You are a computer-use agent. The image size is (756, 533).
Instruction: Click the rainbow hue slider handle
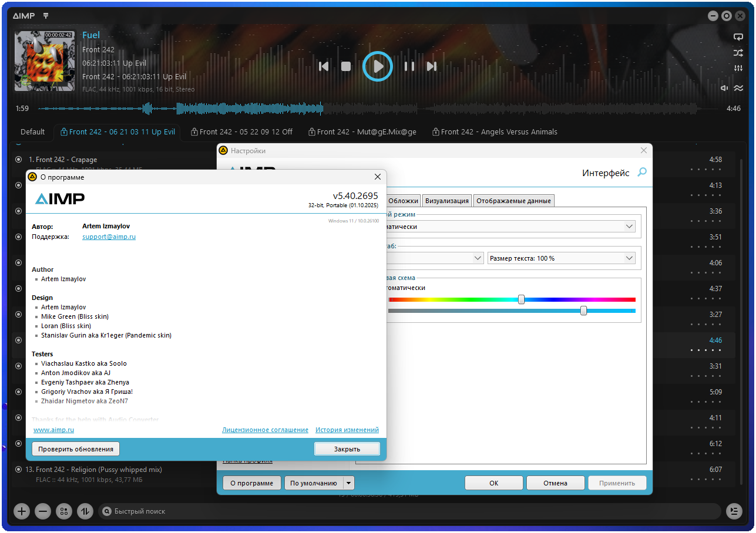[521, 299]
